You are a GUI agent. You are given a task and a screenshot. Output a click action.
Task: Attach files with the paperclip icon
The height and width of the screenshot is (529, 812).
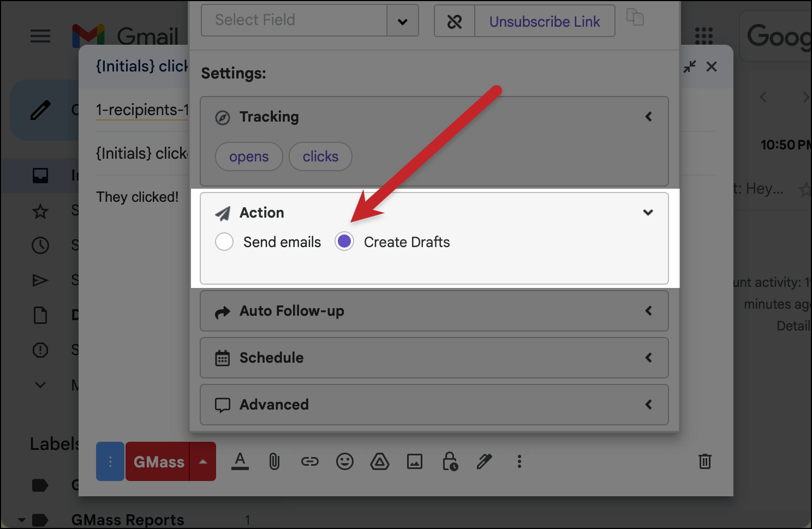click(x=274, y=462)
